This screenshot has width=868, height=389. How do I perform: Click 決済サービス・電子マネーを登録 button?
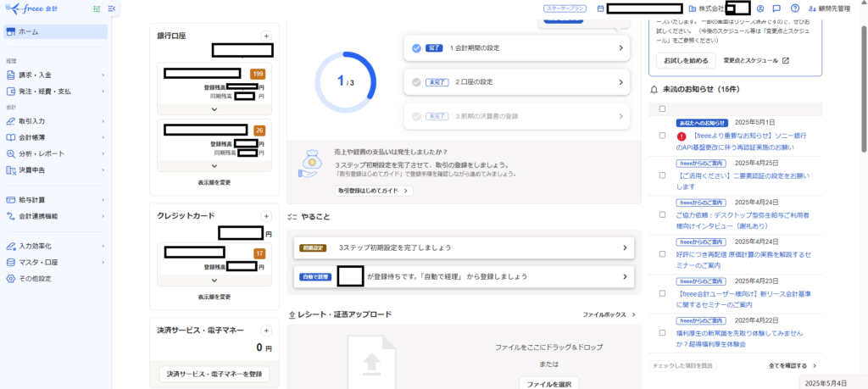pyautogui.click(x=214, y=374)
